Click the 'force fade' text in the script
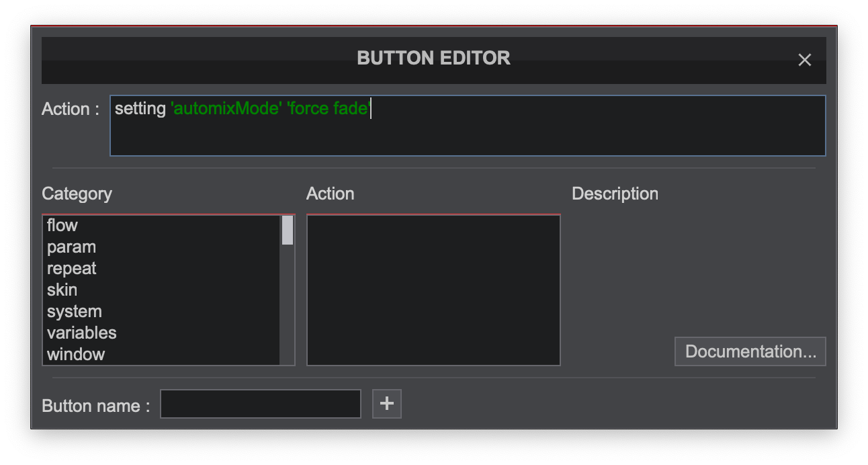Screen dimensions: 868x465 click(329, 109)
